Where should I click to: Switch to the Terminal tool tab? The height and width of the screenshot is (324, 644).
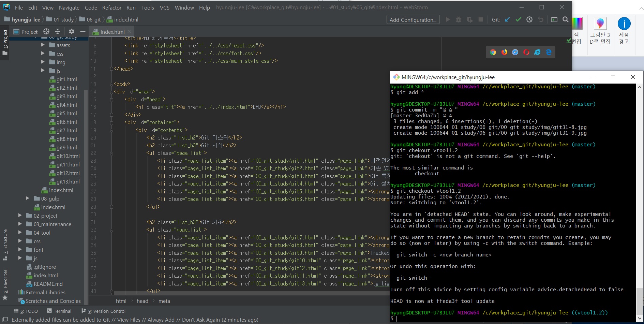[x=59, y=311]
